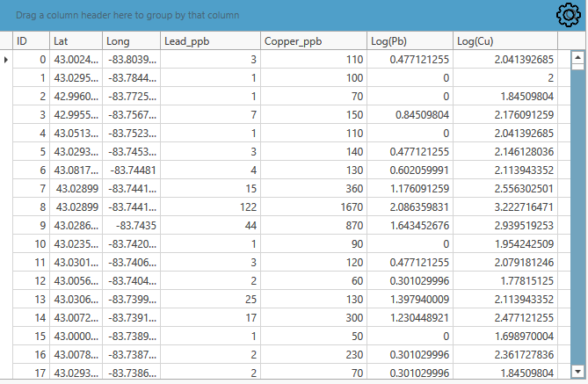Select Copper_ppb cell with value 230
The height and width of the screenshot is (384, 588).
pyautogui.click(x=314, y=355)
